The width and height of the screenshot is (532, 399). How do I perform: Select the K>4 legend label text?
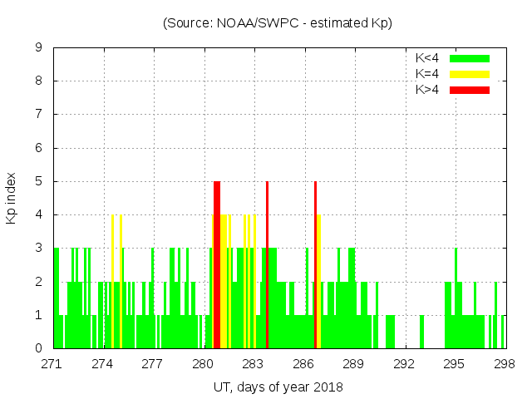coord(427,90)
